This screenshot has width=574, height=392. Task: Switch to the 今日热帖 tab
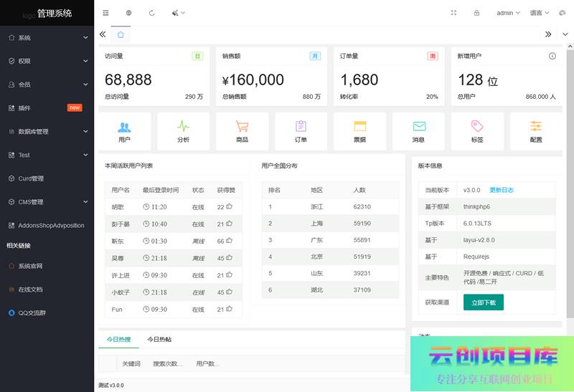pos(159,339)
